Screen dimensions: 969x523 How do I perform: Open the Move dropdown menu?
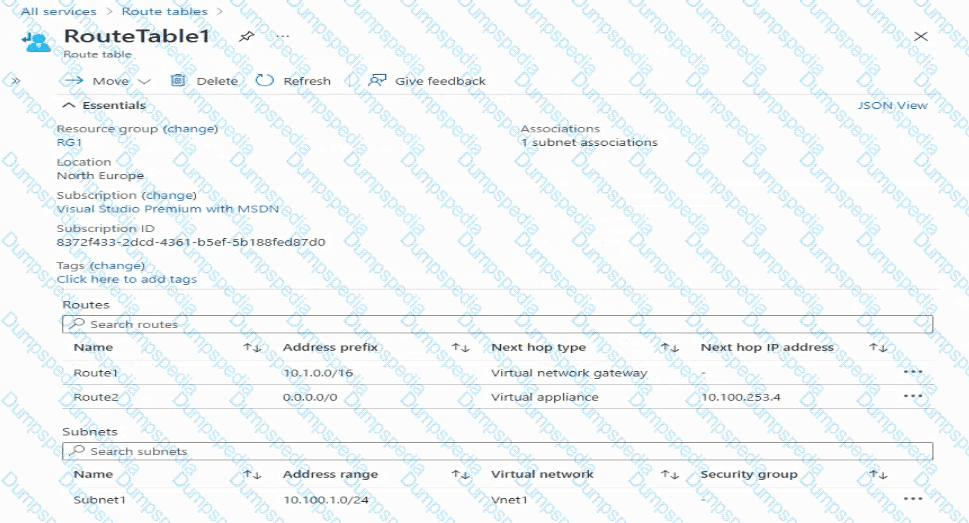point(144,81)
